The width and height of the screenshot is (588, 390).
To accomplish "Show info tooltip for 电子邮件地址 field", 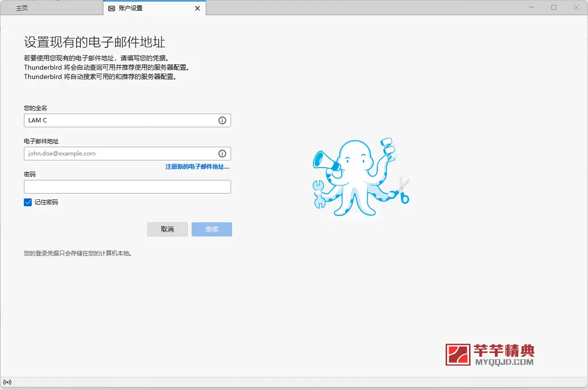I will [x=222, y=154].
